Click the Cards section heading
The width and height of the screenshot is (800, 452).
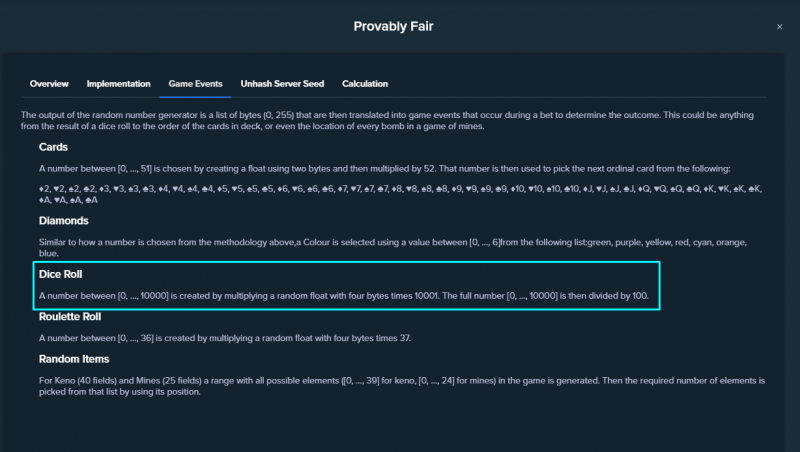click(53, 147)
